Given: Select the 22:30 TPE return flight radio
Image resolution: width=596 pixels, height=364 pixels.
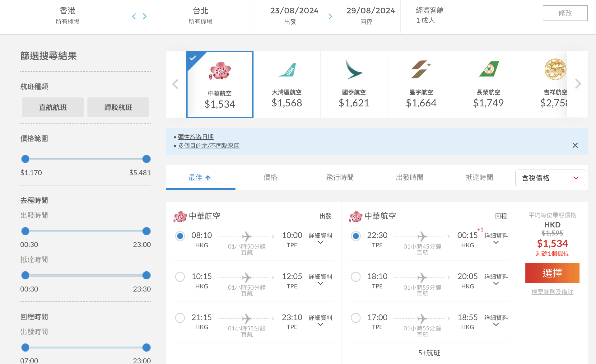Looking at the screenshot, I should (356, 236).
